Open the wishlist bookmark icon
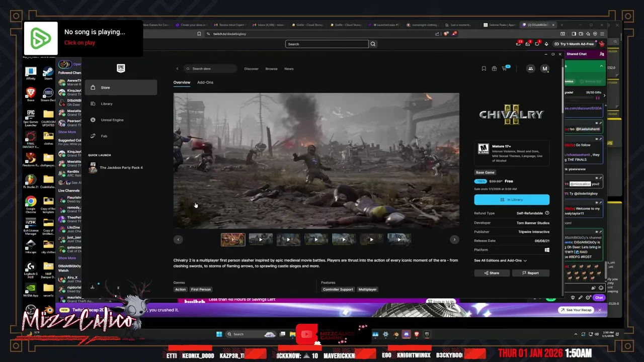 (484, 68)
